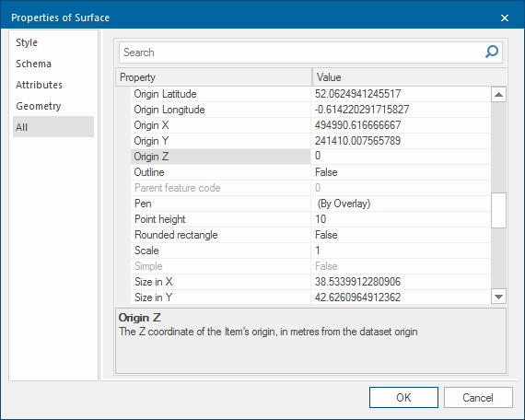
Task: Click the Property column header
Action: click(214, 77)
